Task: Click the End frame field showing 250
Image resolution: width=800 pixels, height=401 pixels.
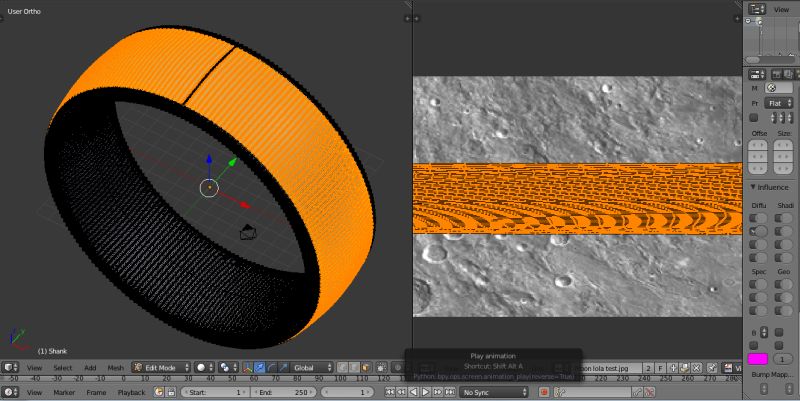Action: (283, 392)
